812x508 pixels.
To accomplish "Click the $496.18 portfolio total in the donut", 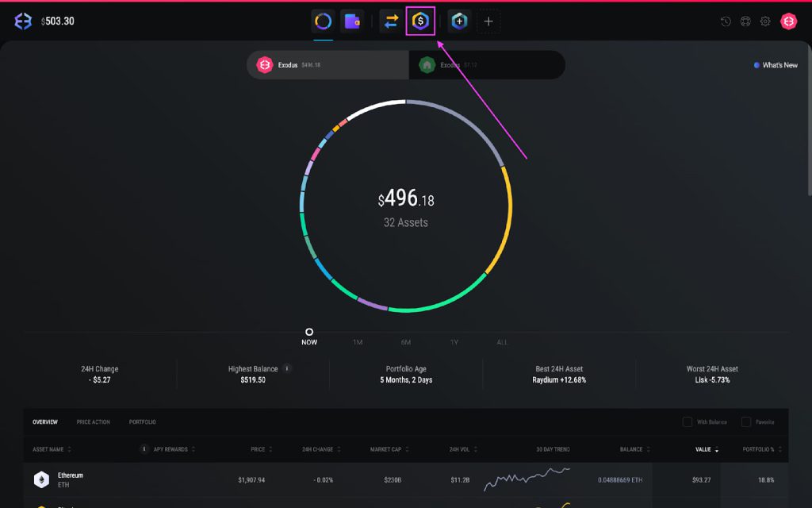I will tap(406, 198).
